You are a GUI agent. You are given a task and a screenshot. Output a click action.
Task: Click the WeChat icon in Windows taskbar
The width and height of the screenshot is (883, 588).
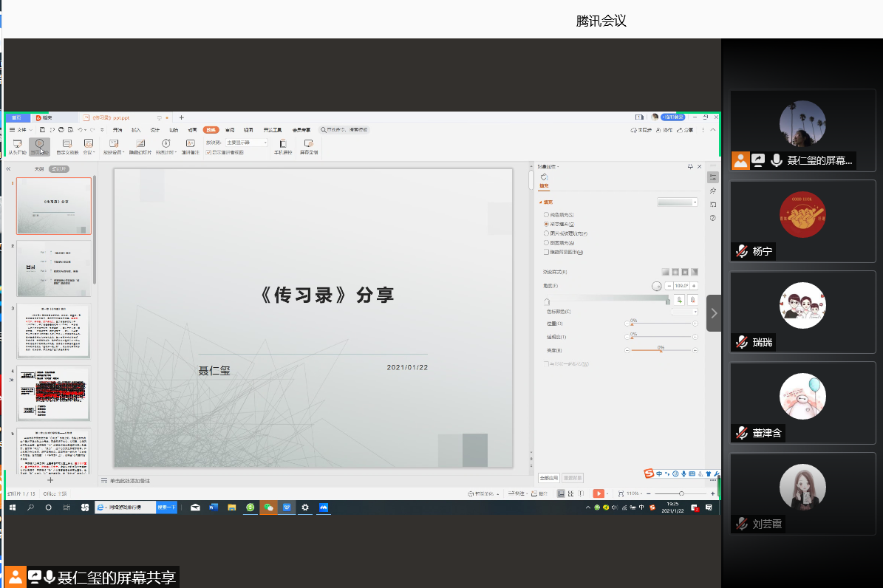(269, 507)
